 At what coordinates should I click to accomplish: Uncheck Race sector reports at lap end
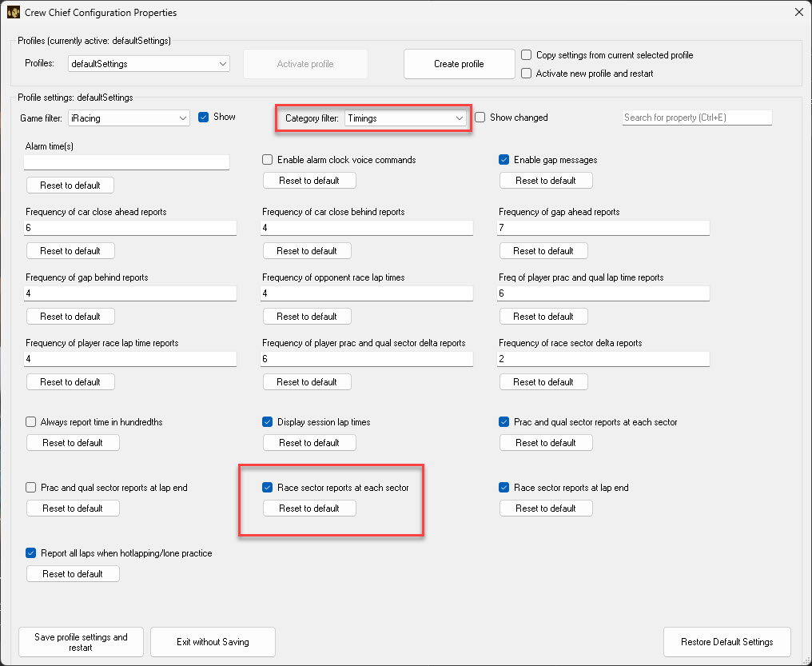pyautogui.click(x=504, y=488)
